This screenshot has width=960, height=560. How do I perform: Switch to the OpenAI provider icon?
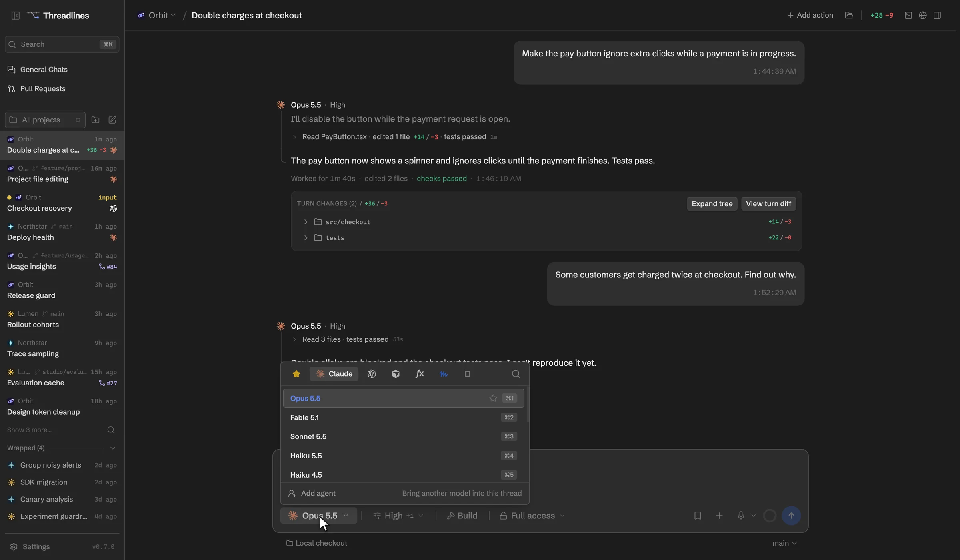[x=372, y=374]
